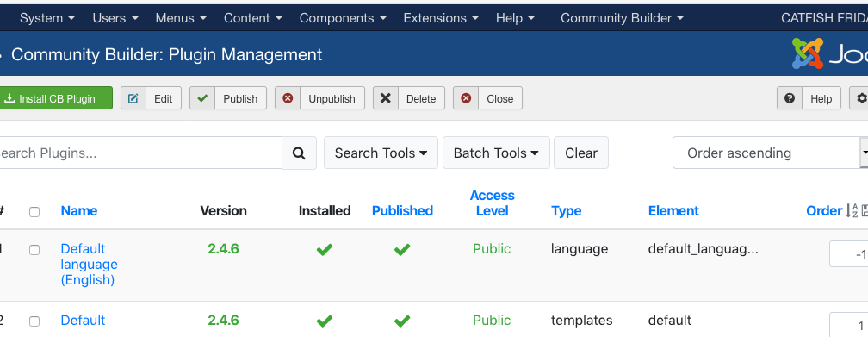Sort by Type column header
Viewport: 868px width, 337px height.
(567, 210)
